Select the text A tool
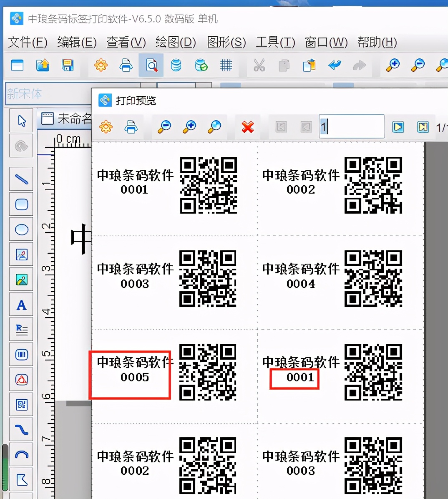 (21, 305)
